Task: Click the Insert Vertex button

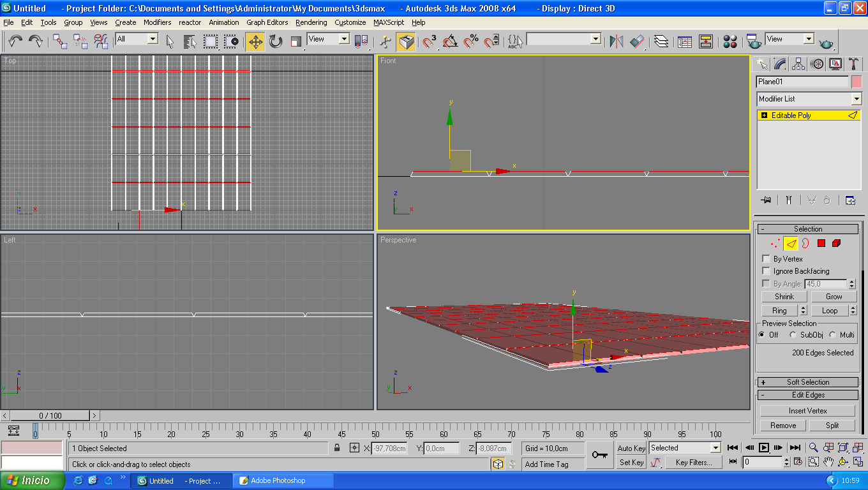Action: click(808, 411)
